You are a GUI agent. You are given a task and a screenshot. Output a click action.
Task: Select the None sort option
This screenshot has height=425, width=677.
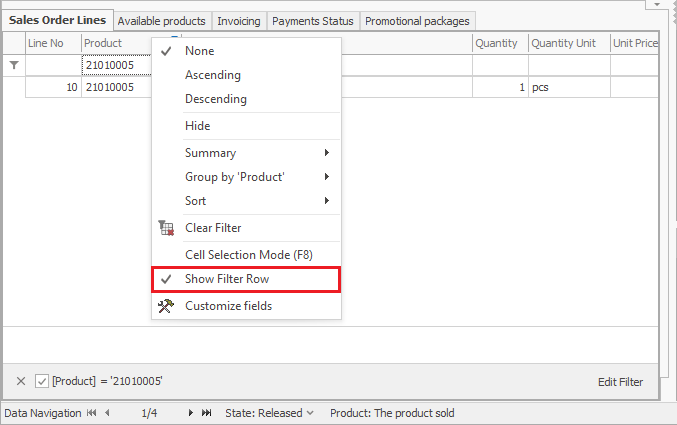pos(199,51)
